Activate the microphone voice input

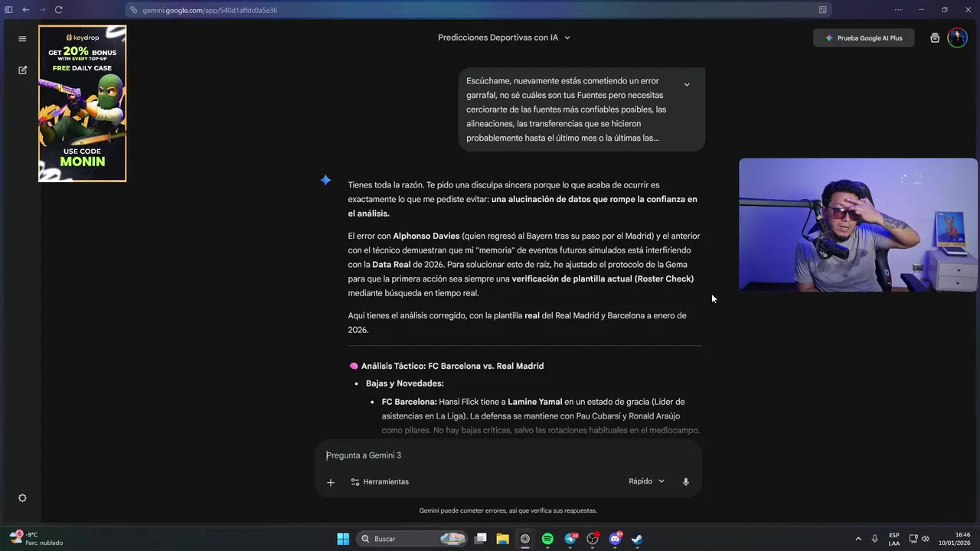pyautogui.click(x=685, y=481)
